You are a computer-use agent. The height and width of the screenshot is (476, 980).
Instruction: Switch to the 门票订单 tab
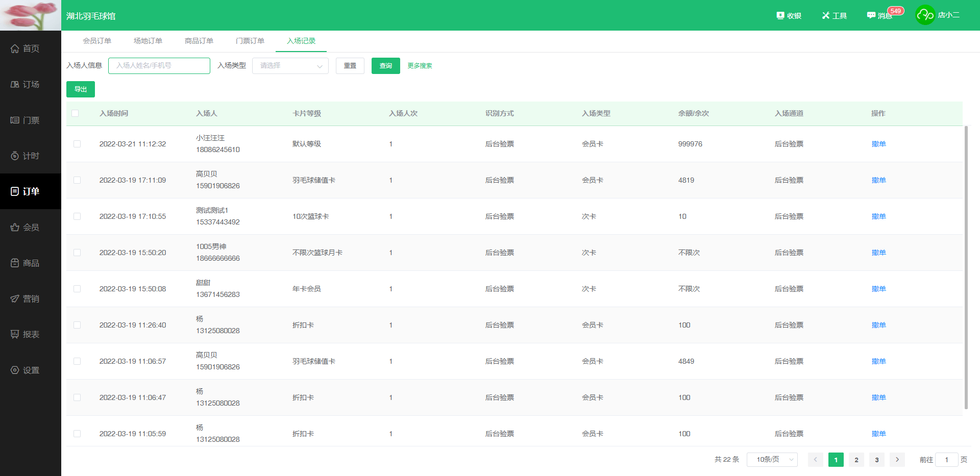tap(250, 41)
